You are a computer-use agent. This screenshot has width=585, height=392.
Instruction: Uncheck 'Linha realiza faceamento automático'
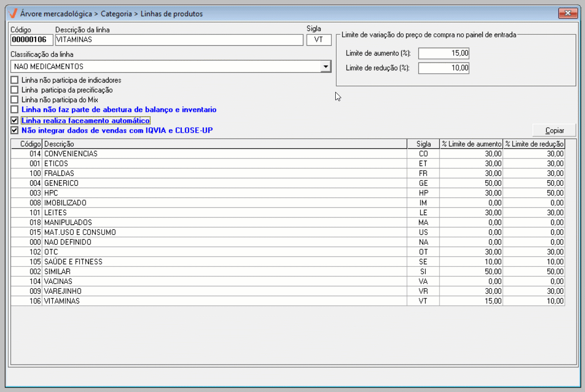point(15,120)
